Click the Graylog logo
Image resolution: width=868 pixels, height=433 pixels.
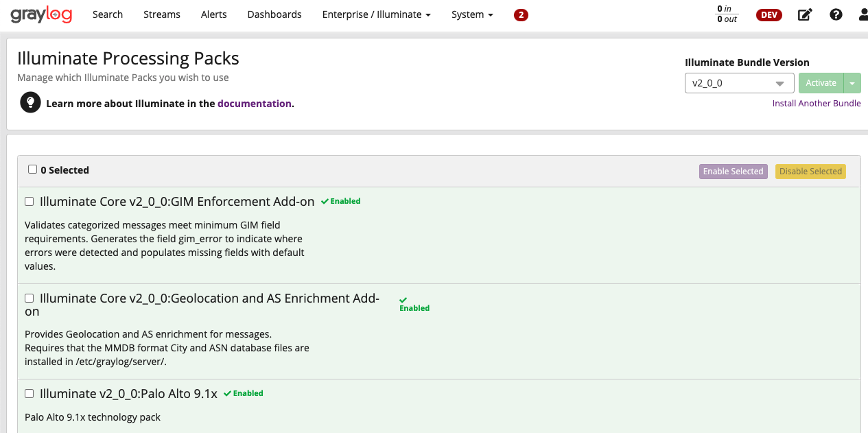coord(41,14)
